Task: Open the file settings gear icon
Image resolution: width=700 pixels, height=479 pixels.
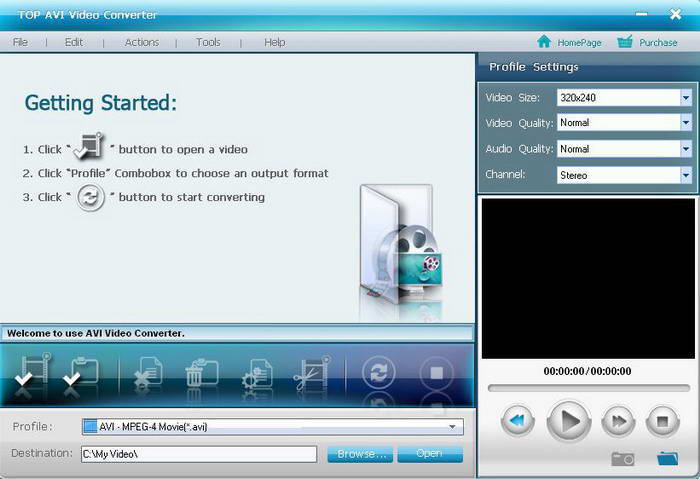Action: [x=257, y=372]
